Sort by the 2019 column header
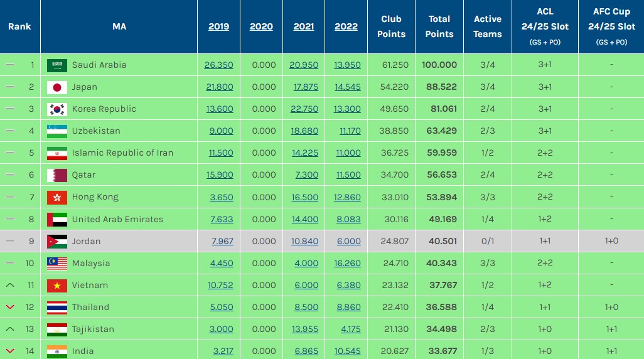The width and height of the screenshot is (644, 359). (x=218, y=26)
